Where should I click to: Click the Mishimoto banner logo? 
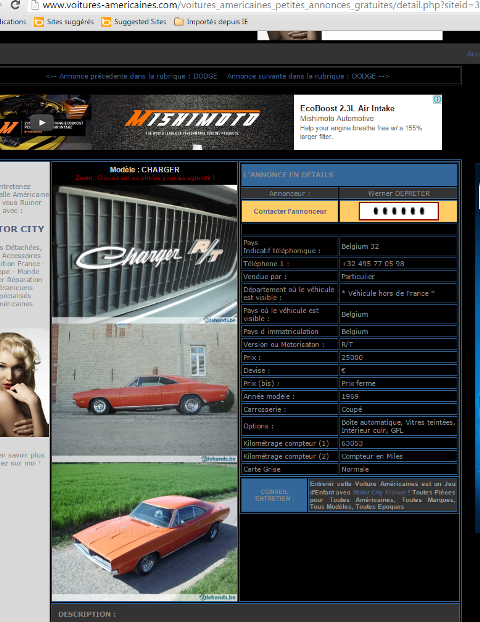[x=192, y=118]
